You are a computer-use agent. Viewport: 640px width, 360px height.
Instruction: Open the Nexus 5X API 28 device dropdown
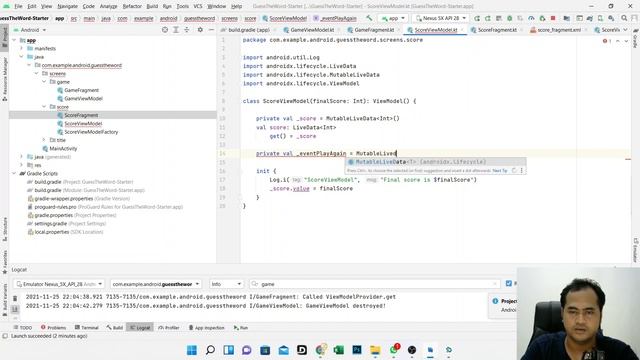pos(440,18)
